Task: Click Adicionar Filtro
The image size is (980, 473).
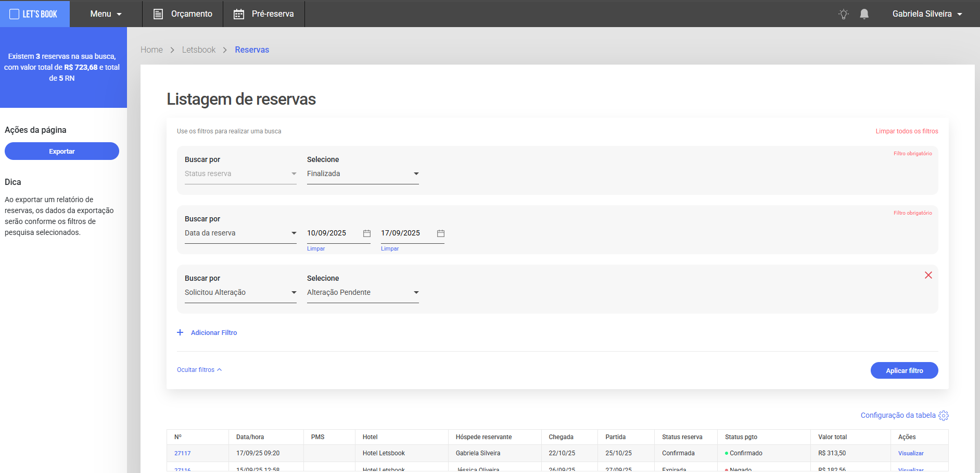Action: (x=214, y=332)
